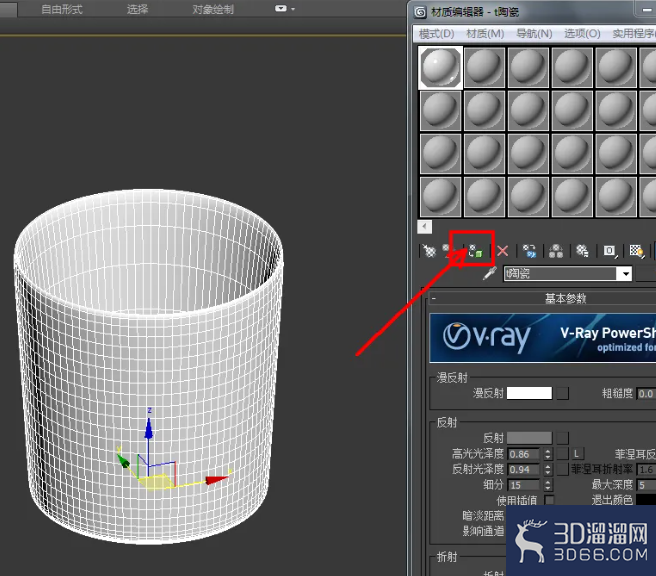The width and height of the screenshot is (656, 576).
Task: Pick material from object with eyedropper
Action: pyautogui.click(x=489, y=273)
